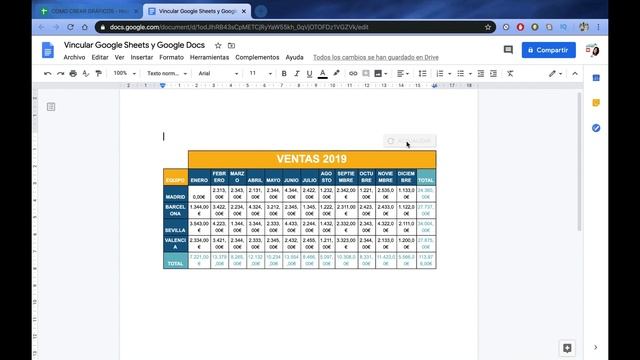Screen dimensions: 640x360
Task: Run spell check icon in toolbar
Action: coord(86,73)
